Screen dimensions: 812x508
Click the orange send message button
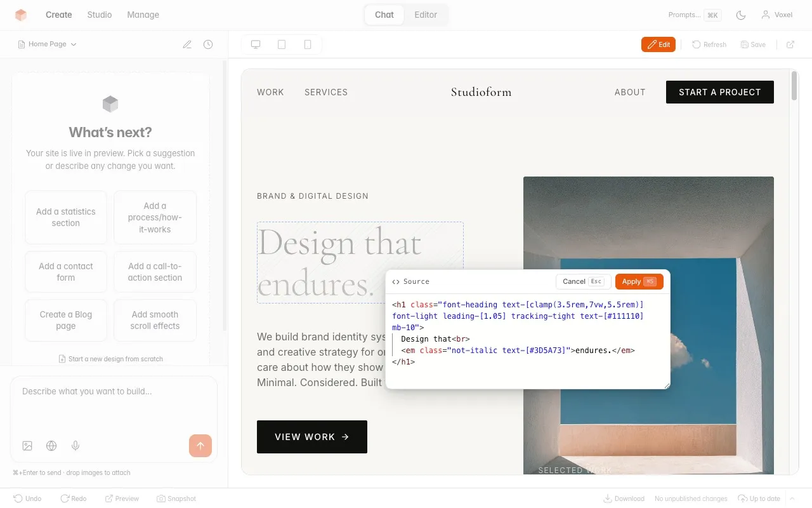click(x=200, y=446)
